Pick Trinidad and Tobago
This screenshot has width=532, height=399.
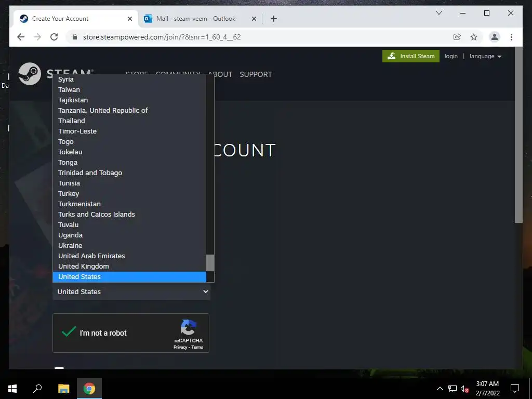coord(129,172)
